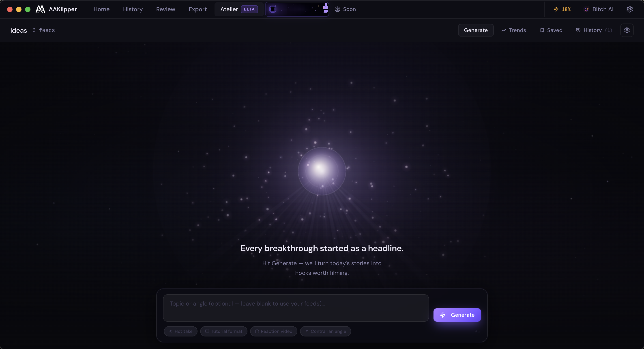Open Saved ideas
Screen dimensions: 644x349
click(551, 30)
